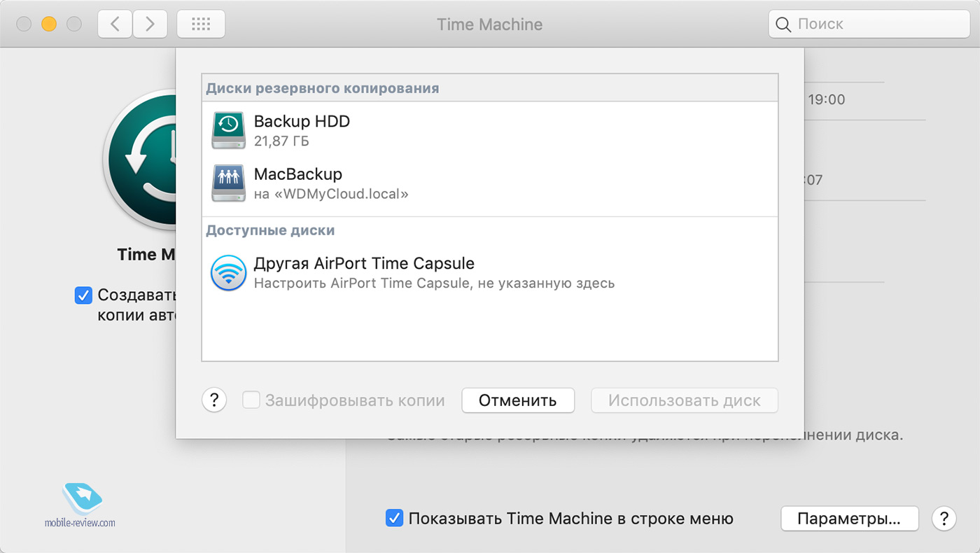Click the Доступные диски header

[270, 230]
